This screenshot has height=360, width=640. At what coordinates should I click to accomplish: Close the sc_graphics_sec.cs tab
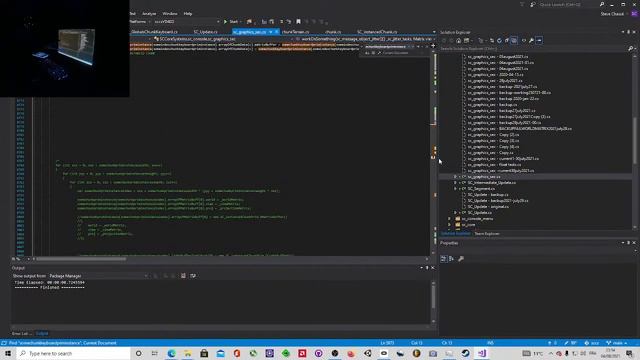pos(277,32)
